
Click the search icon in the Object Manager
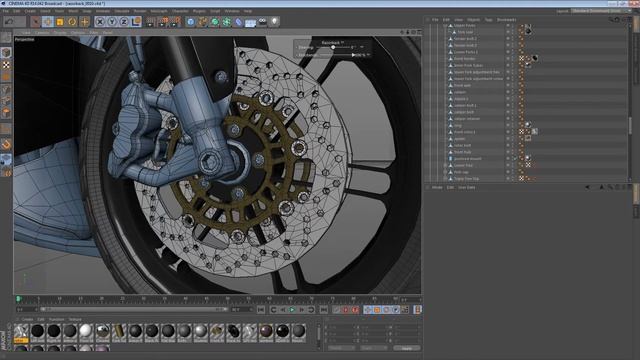611,20
